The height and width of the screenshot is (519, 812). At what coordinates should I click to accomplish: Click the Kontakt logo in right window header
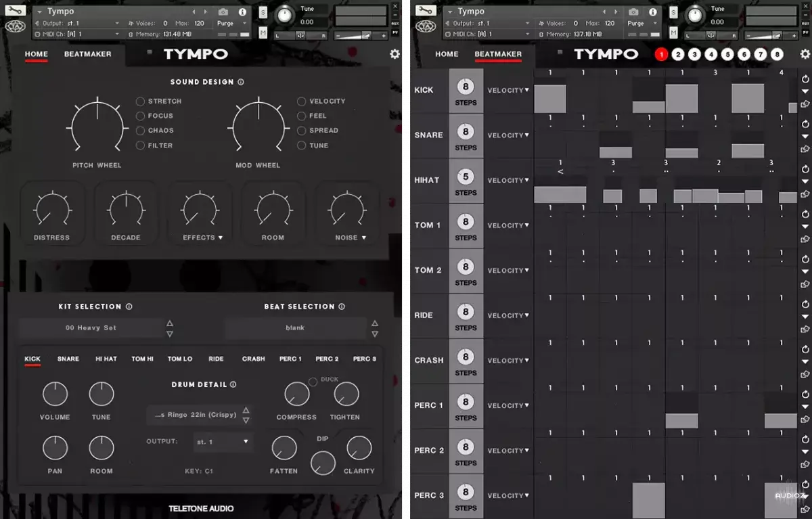[x=426, y=27]
